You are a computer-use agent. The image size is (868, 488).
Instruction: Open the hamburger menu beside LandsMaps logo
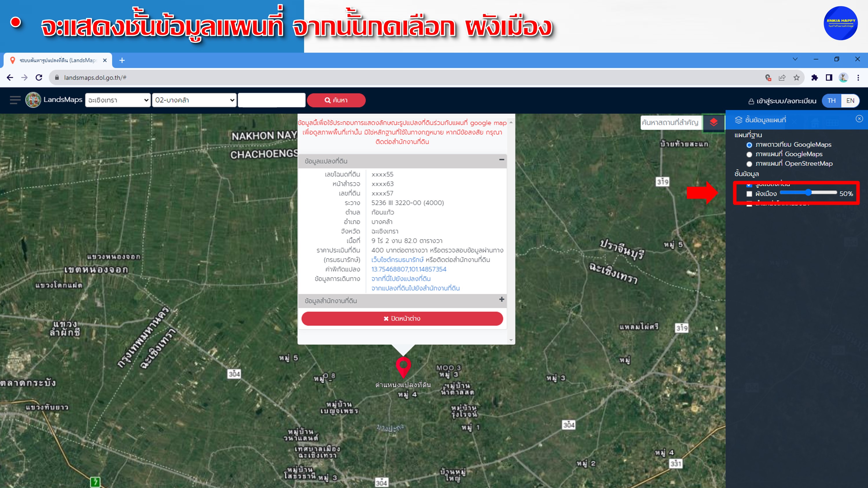point(15,100)
